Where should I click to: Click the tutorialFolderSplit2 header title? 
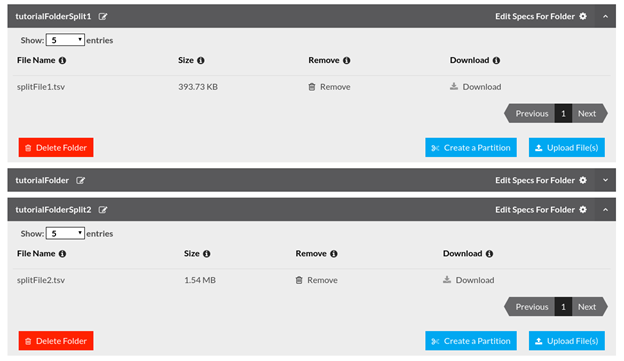(53, 210)
